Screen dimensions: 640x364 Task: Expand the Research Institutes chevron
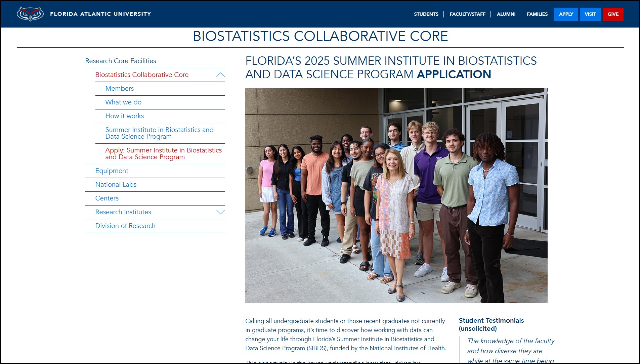click(x=220, y=212)
